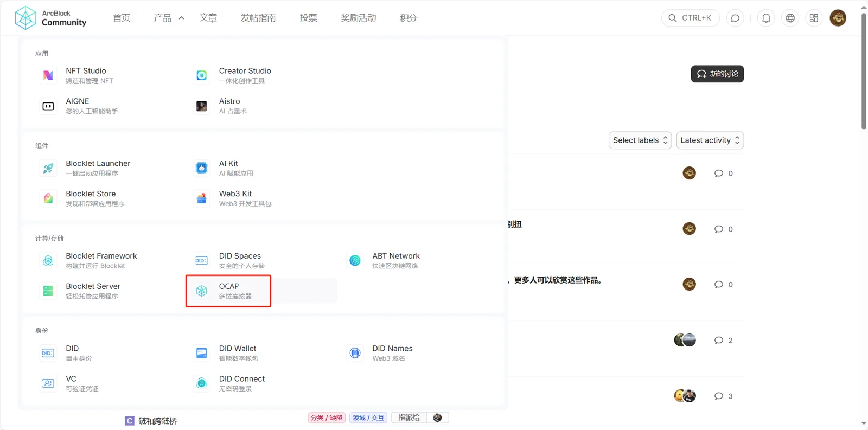Open the language globe icon
868x430 pixels.
pyautogui.click(x=790, y=18)
